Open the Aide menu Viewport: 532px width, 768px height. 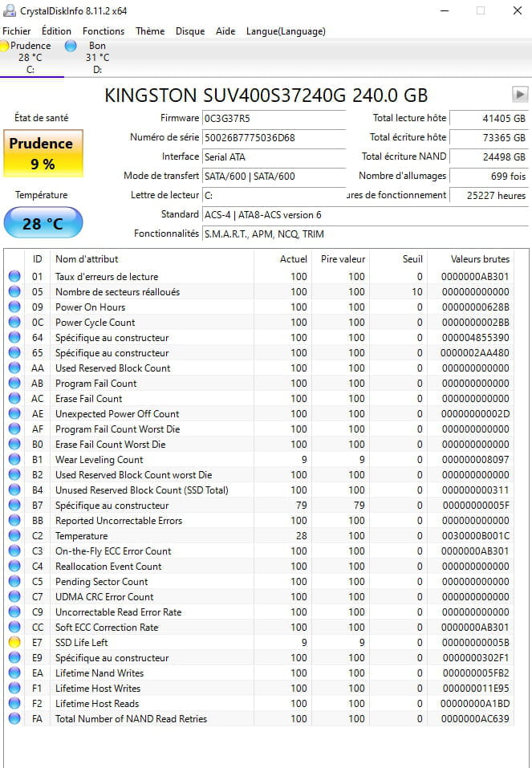tap(225, 30)
